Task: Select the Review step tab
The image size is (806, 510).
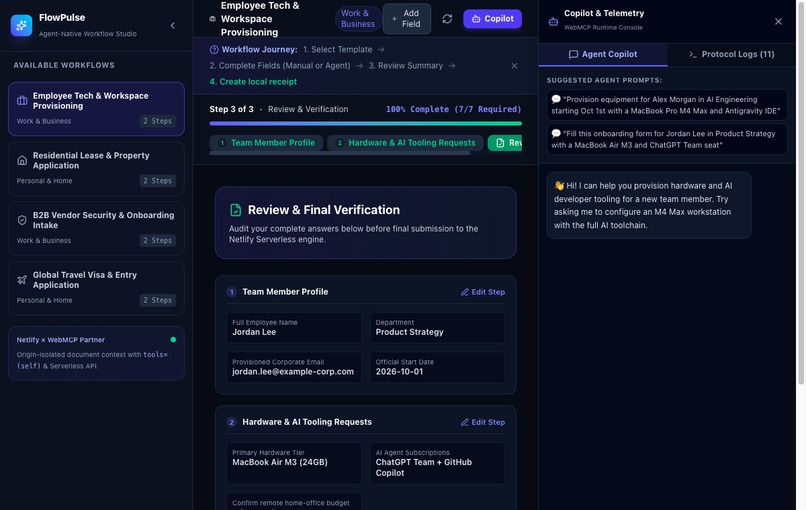Action: (x=505, y=142)
